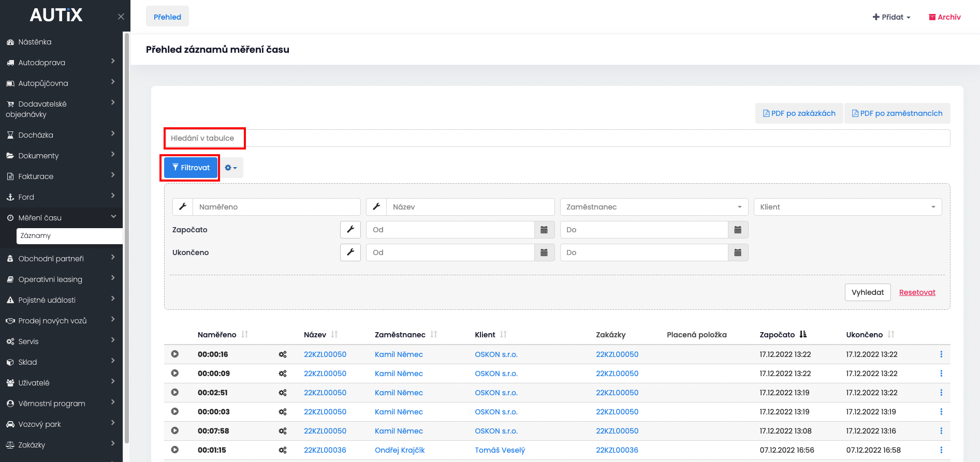Open the Přidat dropdown menu
The height and width of the screenshot is (462, 980).
tap(891, 17)
